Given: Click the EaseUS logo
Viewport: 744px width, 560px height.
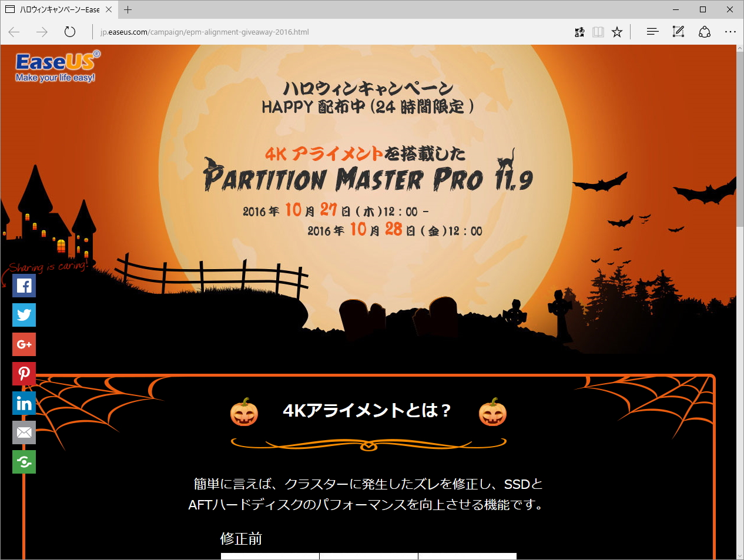Looking at the screenshot, I should 56,65.
